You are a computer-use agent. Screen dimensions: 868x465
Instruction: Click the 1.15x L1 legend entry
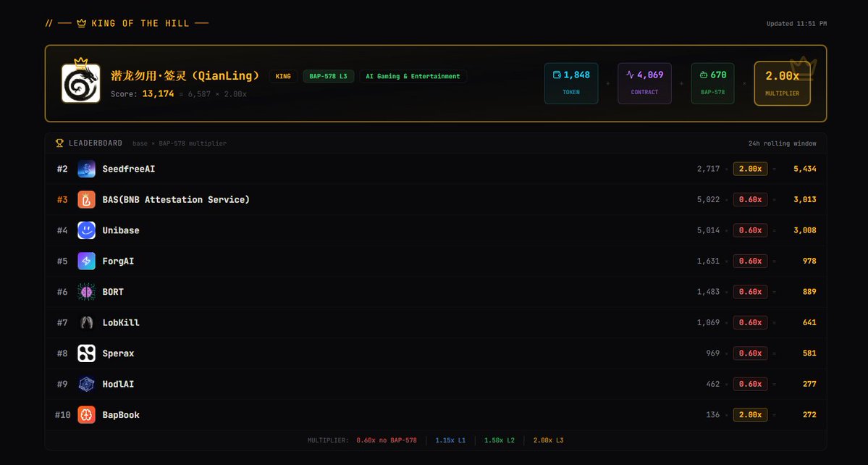[450, 440]
